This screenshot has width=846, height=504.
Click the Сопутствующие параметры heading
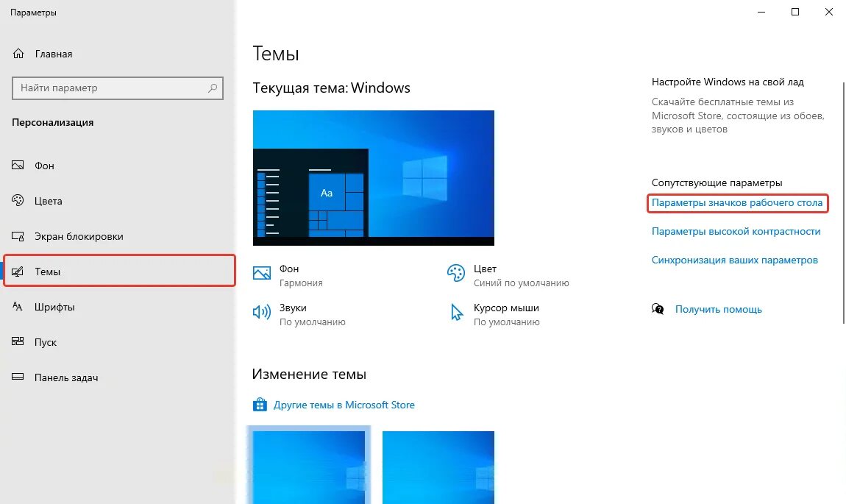click(717, 183)
